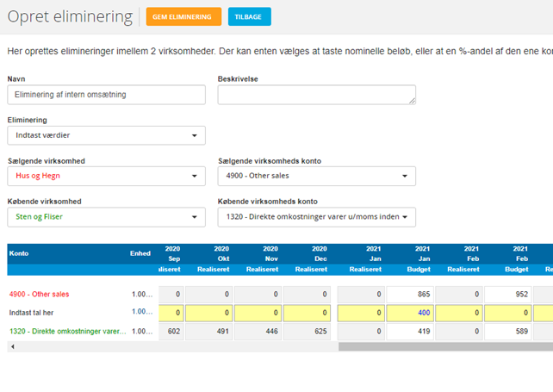The height and width of the screenshot is (392, 553).
Task: Select the 1320 - Direkte omkostninger row label
Action: tap(67, 331)
